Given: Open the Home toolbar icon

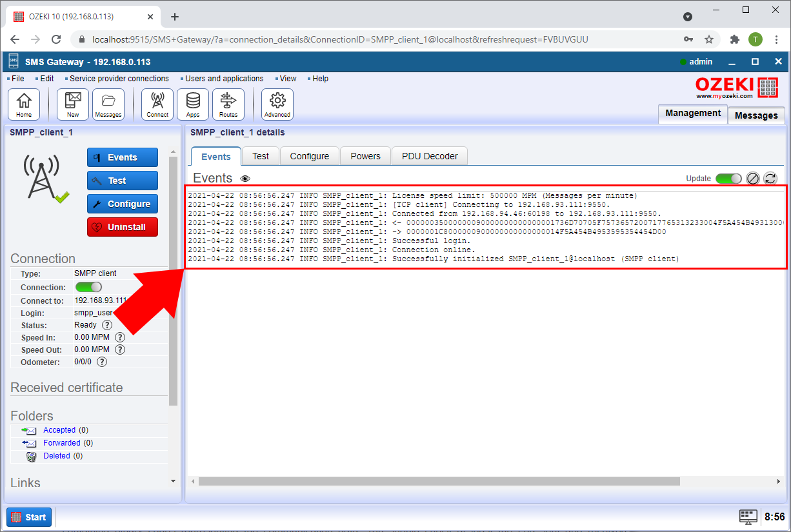Looking at the screenshot, I should (24, 104).
